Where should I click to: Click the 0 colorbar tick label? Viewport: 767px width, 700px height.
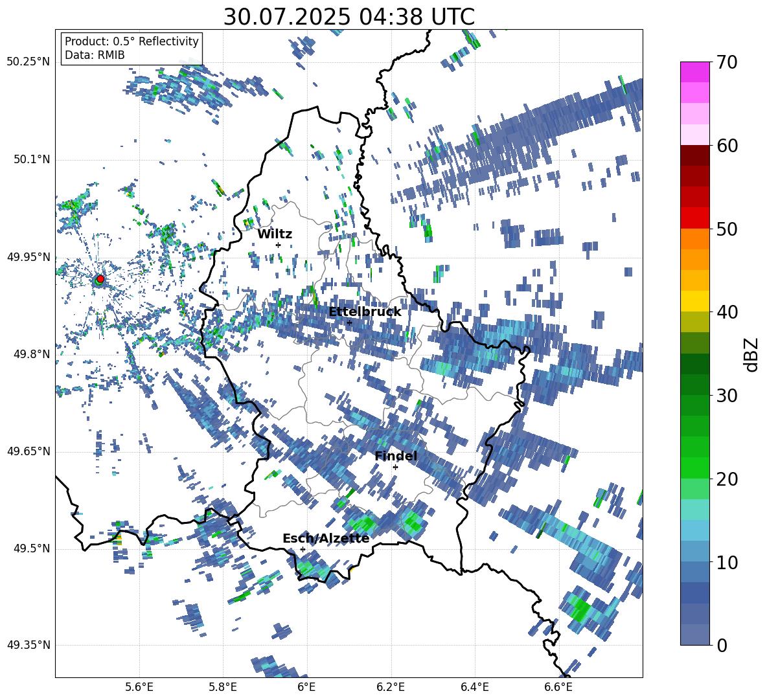point(722,645)
